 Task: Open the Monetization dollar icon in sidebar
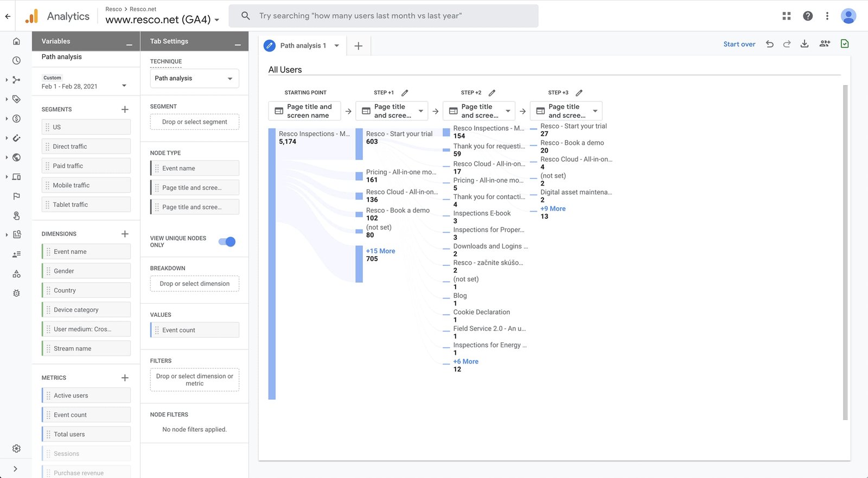[16, 119]
